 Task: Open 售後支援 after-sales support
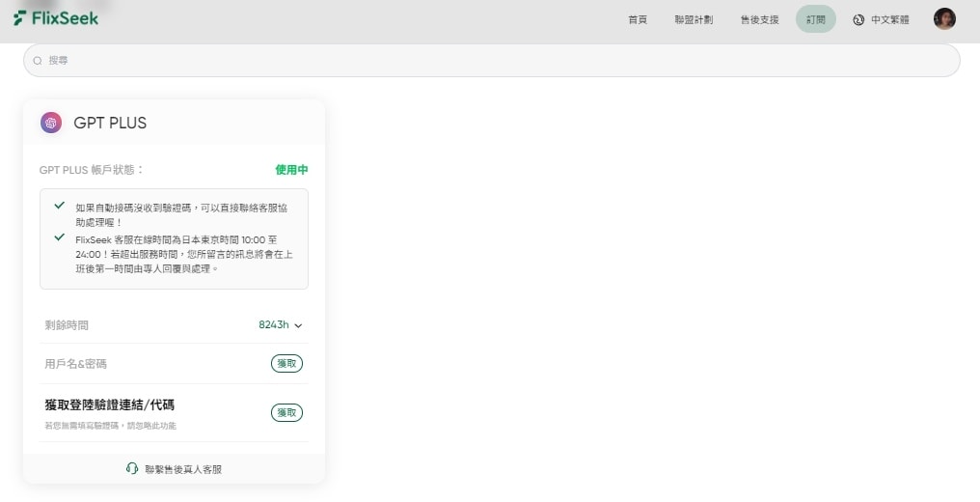pyautogui.click(x=759, y=19)
